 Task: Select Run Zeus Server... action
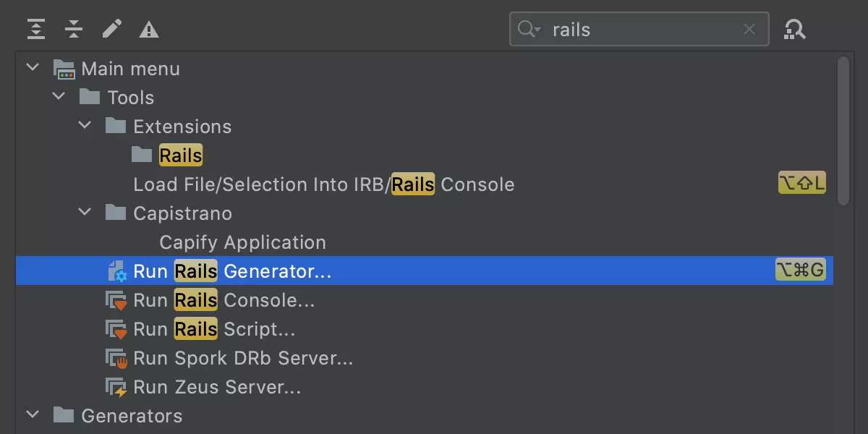coord(425,387)
